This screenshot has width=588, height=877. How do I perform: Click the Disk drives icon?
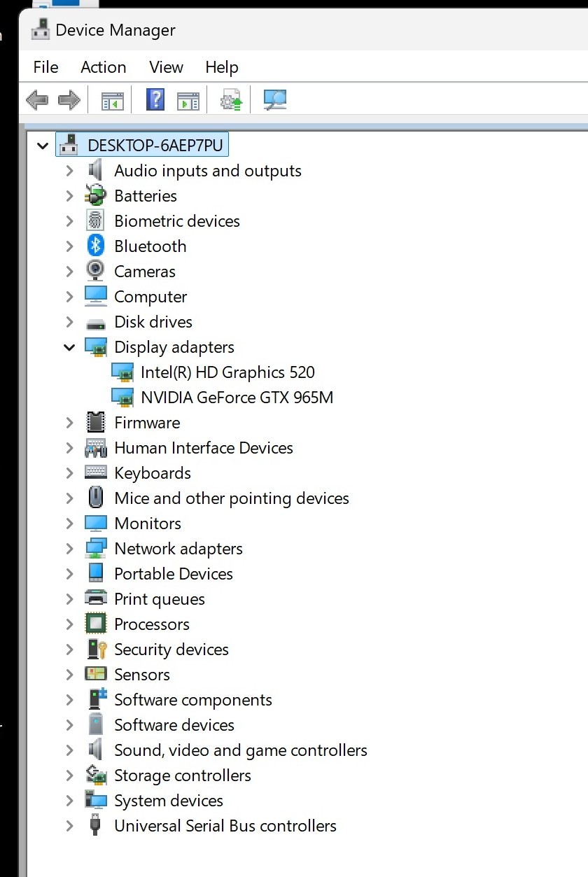[96, 323]
